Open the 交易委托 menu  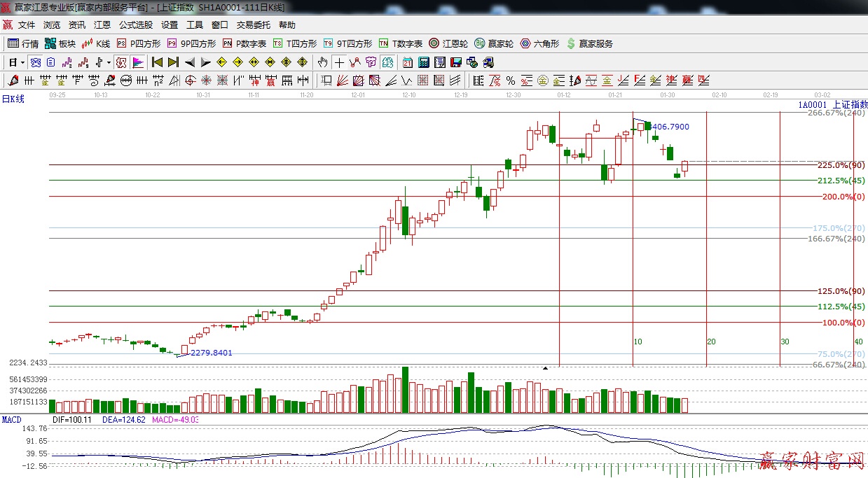[x=253, y=25]
